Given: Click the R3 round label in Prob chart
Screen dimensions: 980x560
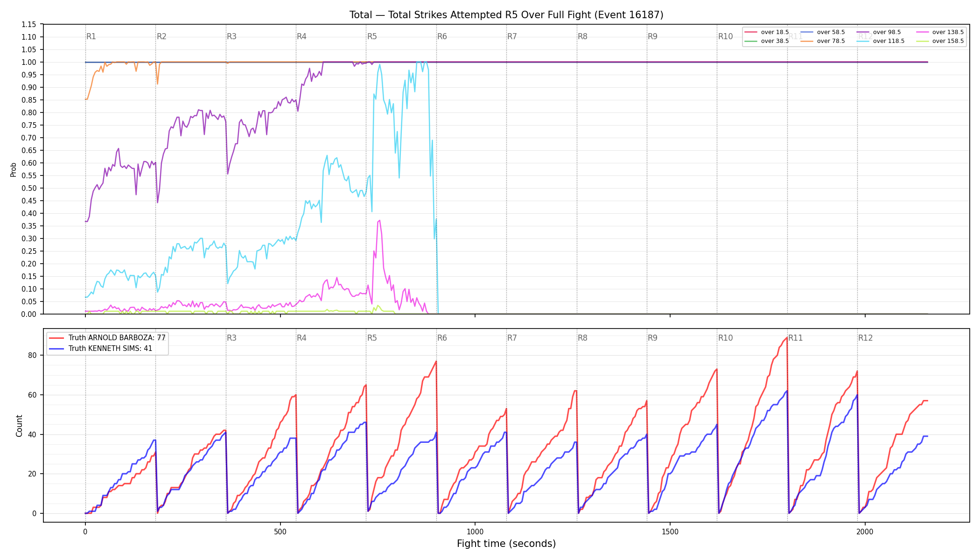Looking at the screenshot, I should point(231,36).
